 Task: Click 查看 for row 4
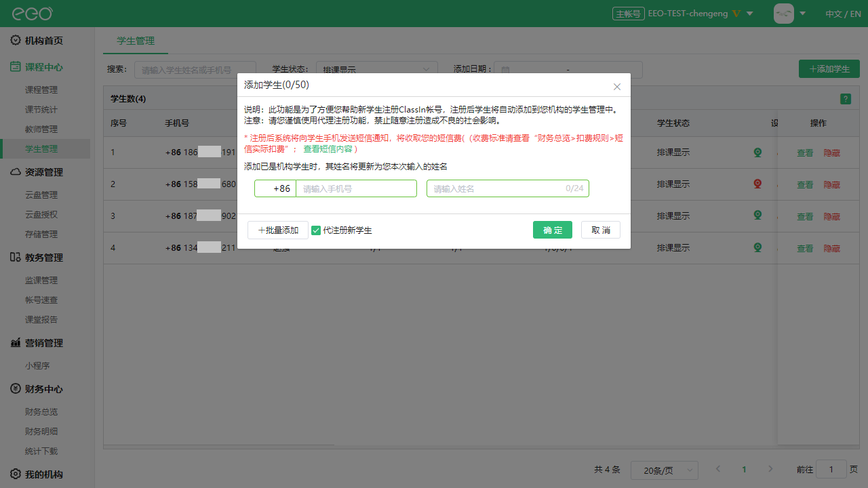(x=805, y=249)
